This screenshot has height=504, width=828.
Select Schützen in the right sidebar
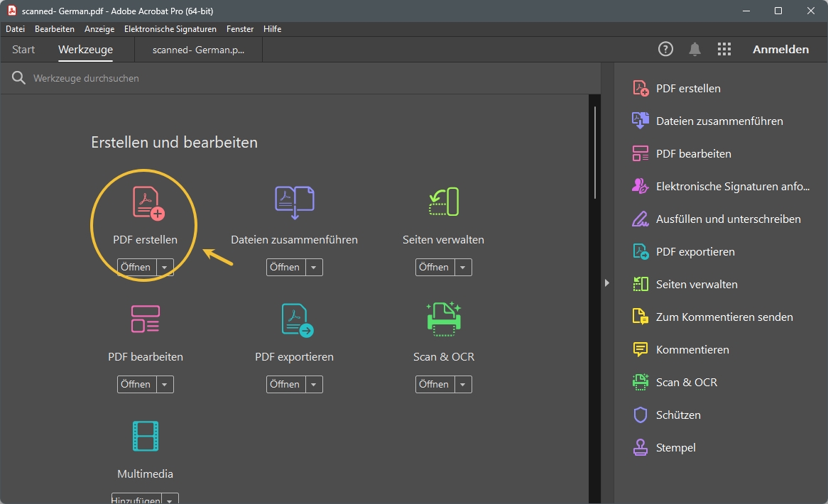click(x=678, y=415)
